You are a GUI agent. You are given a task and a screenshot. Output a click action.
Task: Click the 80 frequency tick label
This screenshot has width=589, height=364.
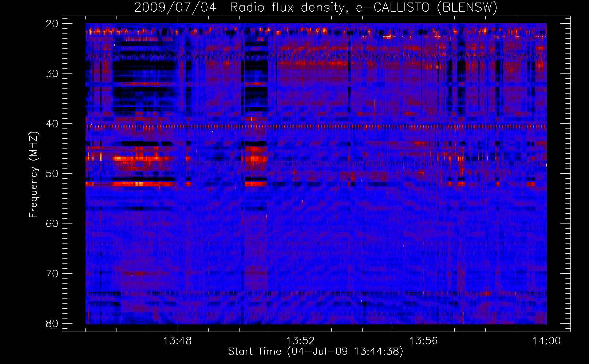click(52, 324)
